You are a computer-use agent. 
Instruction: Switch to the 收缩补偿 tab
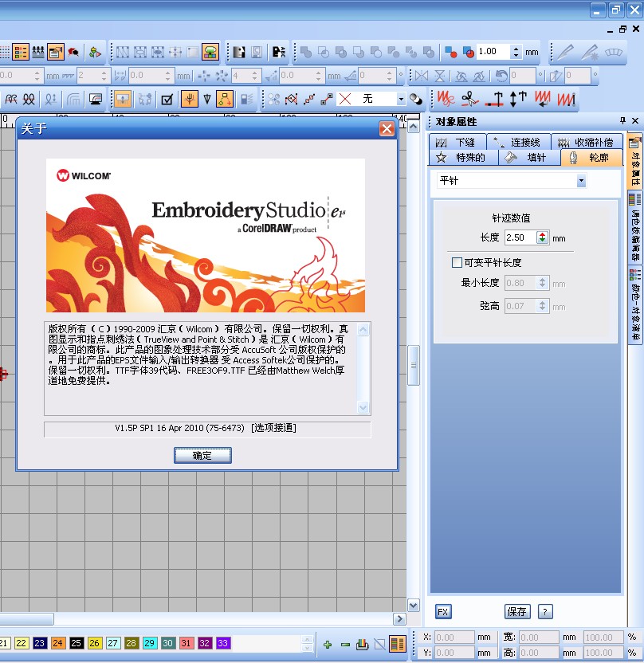tap(587, 143)
